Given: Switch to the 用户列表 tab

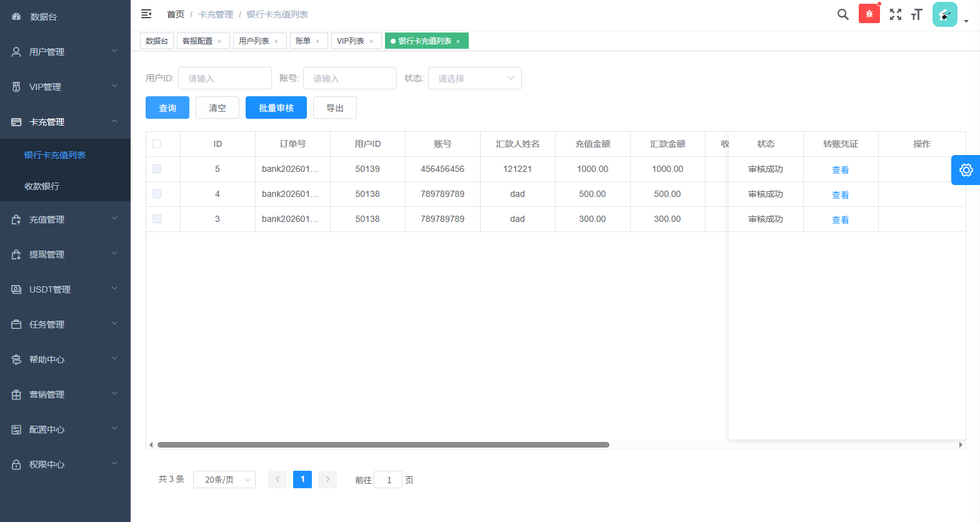Looking at the screenshot, I should 254,41.
